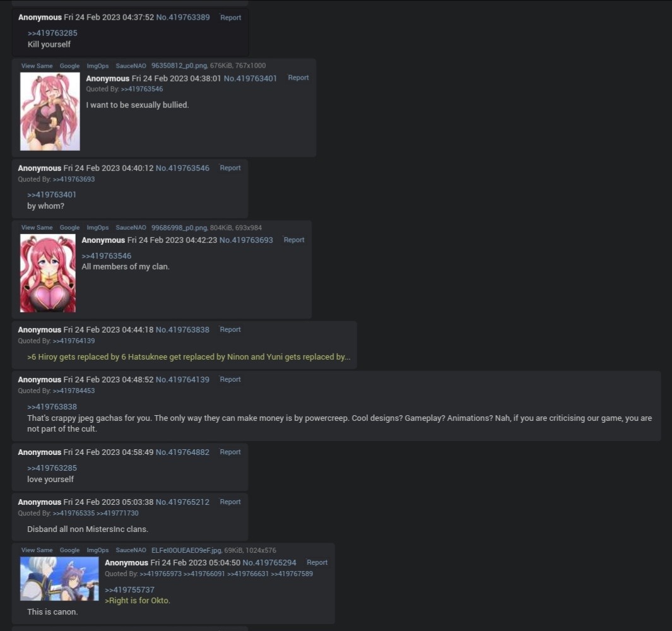Click post number No.419764882
Viewport: 672px width, 631px height.
point(182,452)
